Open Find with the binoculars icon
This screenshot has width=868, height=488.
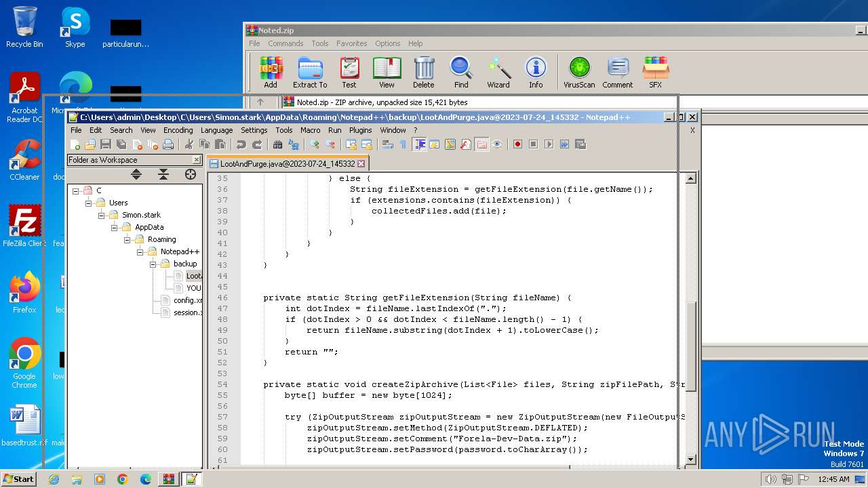[278, 144]
